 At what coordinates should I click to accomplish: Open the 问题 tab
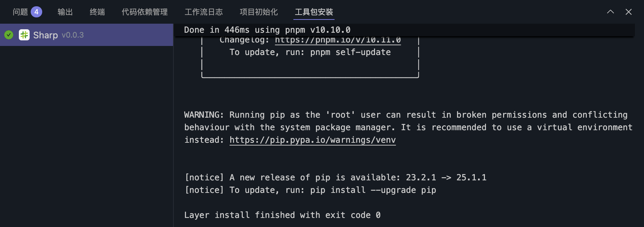point(20,12)
